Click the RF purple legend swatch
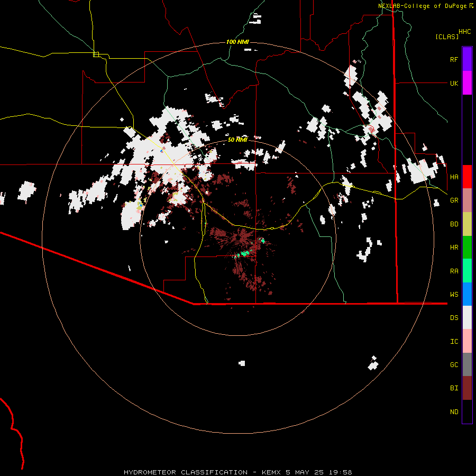This screenshot has height=476, width=476. [467, 59]
